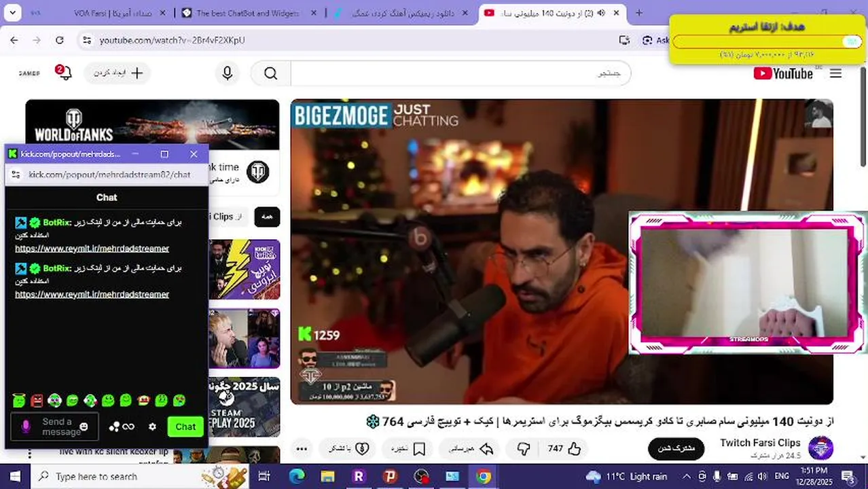This screenshot has height=489, width=868.
Task: Open World of Tanks ad banner
Action: 152,125
